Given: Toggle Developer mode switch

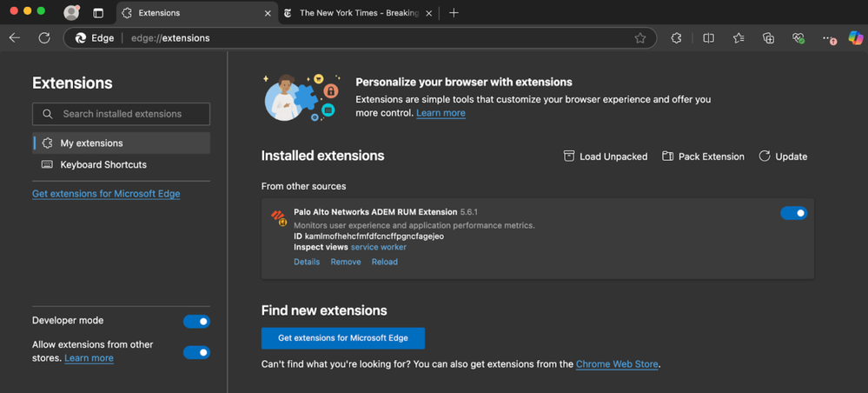Looking at the screenshot, I should tap(196, 322).
